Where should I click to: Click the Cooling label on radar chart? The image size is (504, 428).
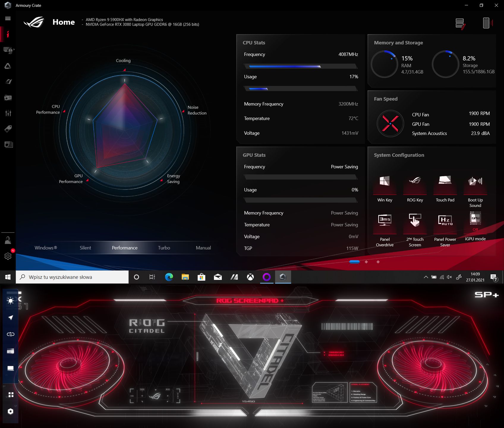(x=123, y=61)
